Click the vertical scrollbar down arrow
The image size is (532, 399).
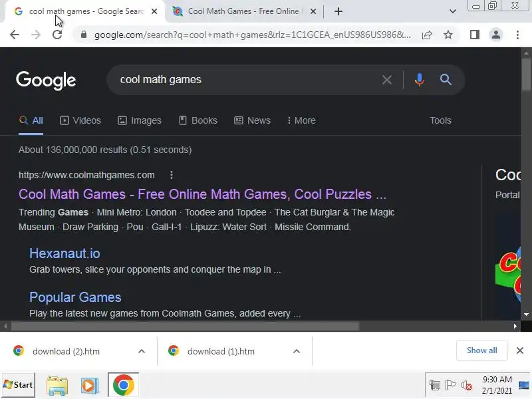click(x=526, y=315)
